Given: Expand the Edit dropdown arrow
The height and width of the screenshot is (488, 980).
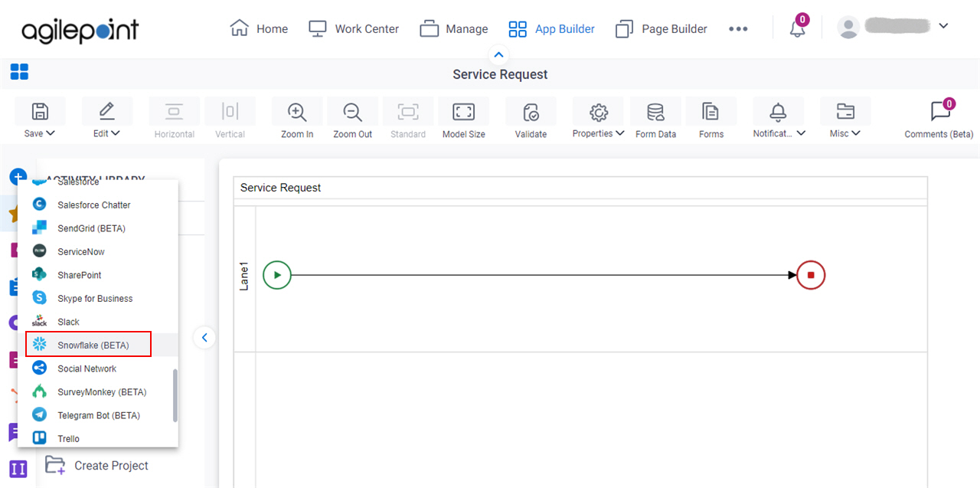Looking at the screenshot, I should coord(116,133).
